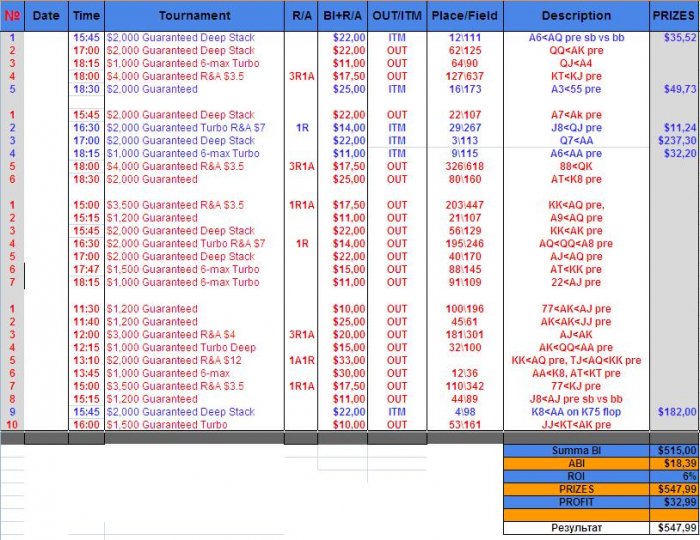Select the orange ABI label cell
Image resolution: width=700 pixels, height=540 pixels.
(576, 463)
